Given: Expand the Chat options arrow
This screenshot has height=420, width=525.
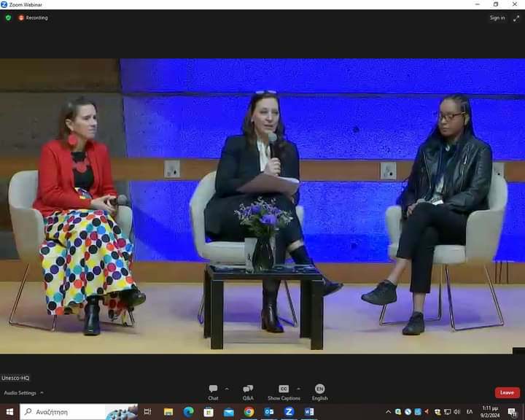Looking at the screenshot, I should point(227,389).
